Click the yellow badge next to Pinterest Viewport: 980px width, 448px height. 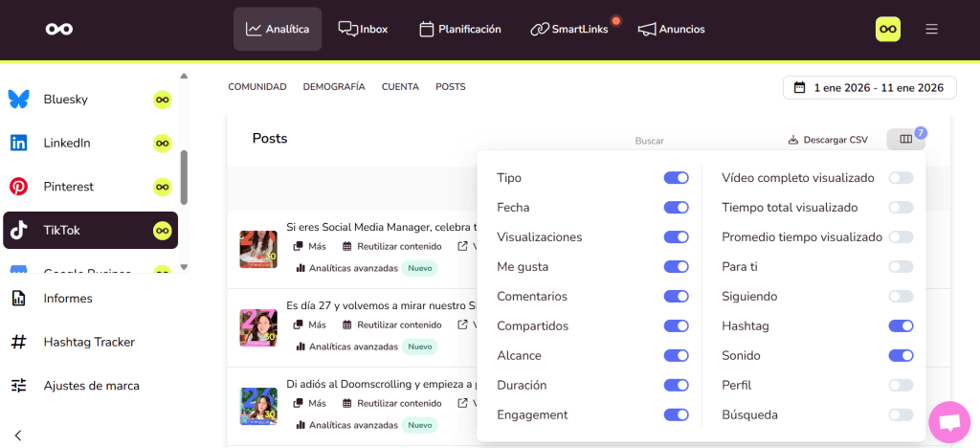(163, 187)
